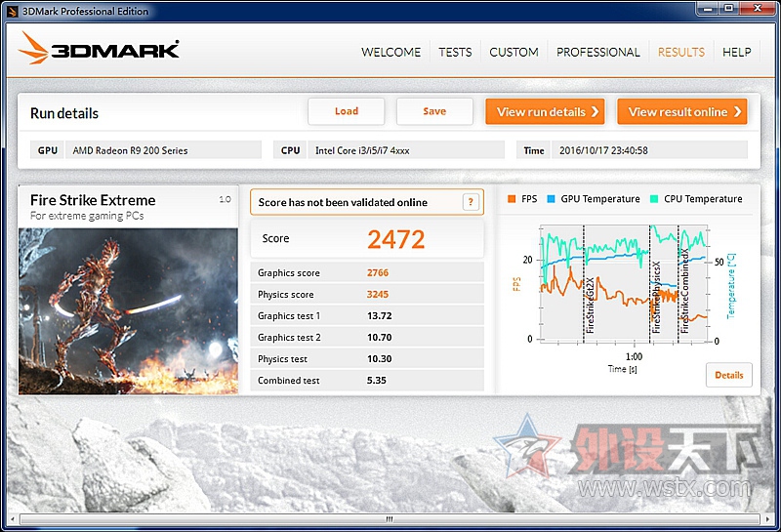
Task: Click the 3DMark logo
Action: coord(99,49)
